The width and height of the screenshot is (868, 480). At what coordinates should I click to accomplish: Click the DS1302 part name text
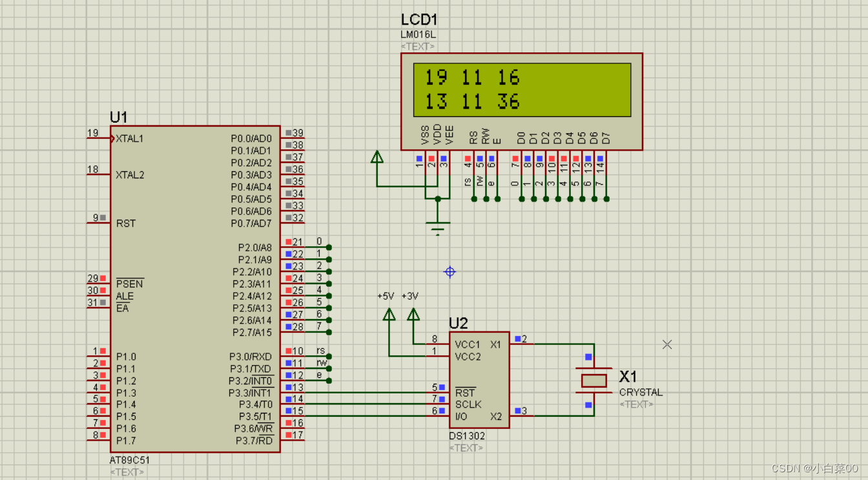click(467, 436)
